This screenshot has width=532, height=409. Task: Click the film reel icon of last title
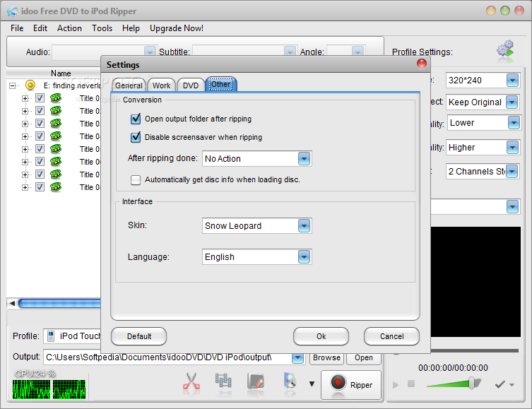pos(56,187)
